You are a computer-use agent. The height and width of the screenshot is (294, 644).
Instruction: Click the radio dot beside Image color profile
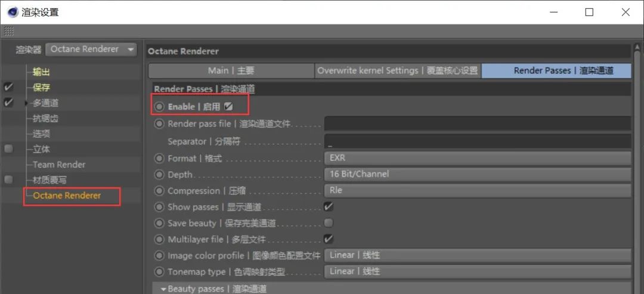pos(159,255)
